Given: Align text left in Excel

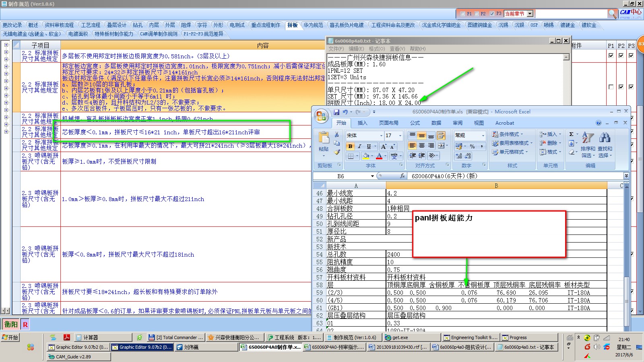Looking at the screenshot, I should 412,146.
